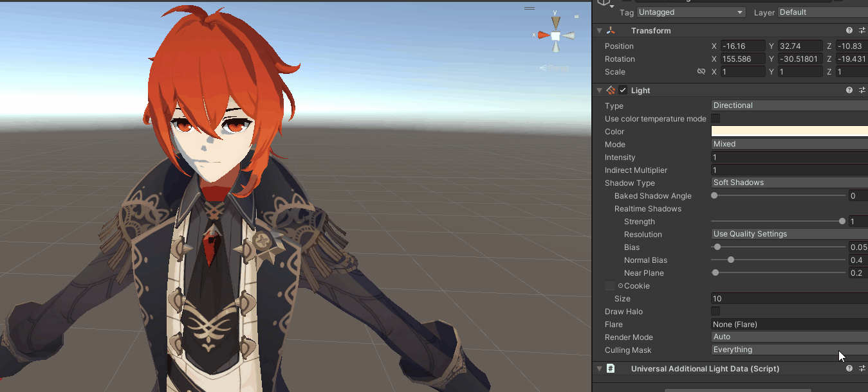
Task: Click the Near Plane slider handle
Action: [x=716, y=272]
